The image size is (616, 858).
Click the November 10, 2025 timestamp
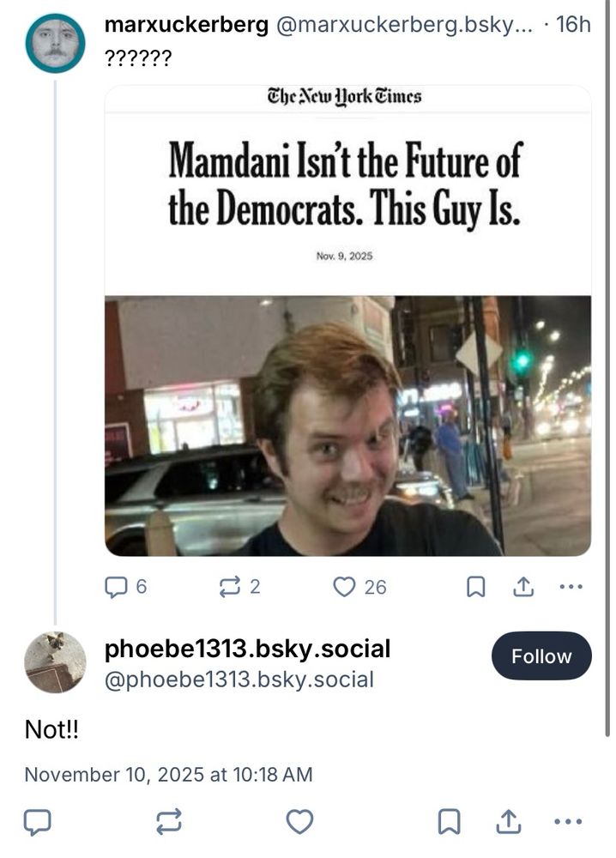tap(168, 775)
